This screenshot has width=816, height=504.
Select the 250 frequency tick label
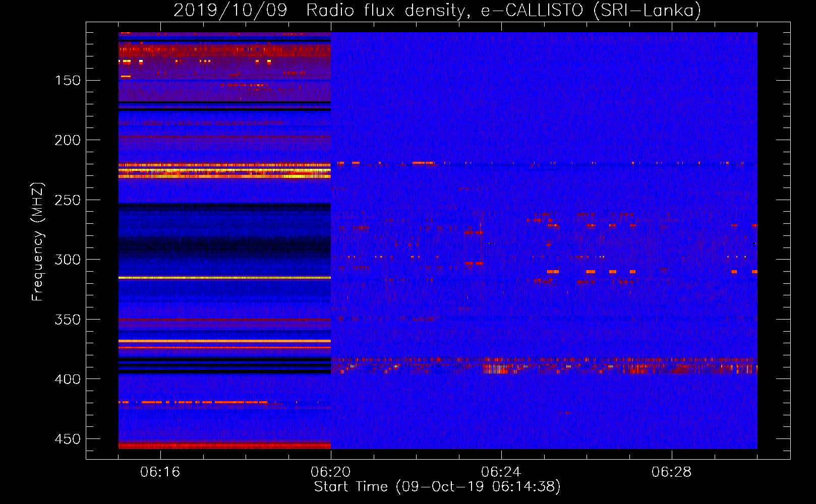tap(68, 200)
